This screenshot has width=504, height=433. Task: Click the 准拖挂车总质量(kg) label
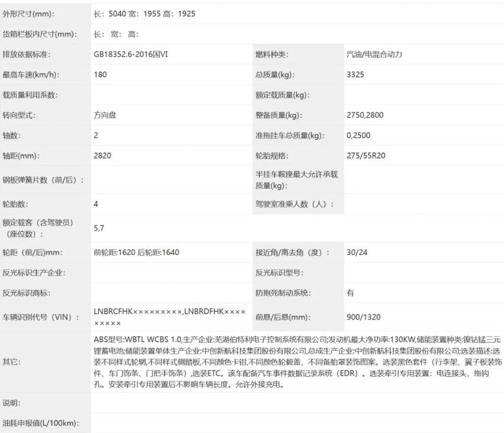pyautogui.click(x=290, y=135)
